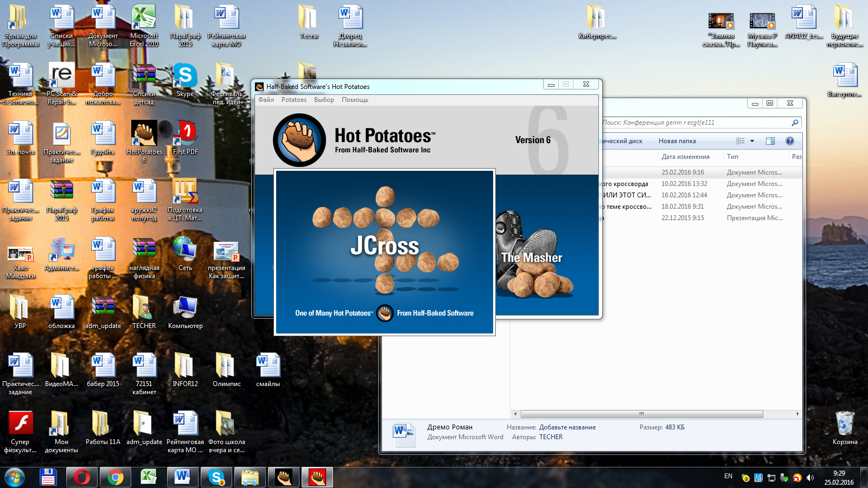Screen dimensions: 868x488
Task: Open Подготовка к ЦТ. Мат desktop icon
Action: pyautogui.click(x=185, y=200)
